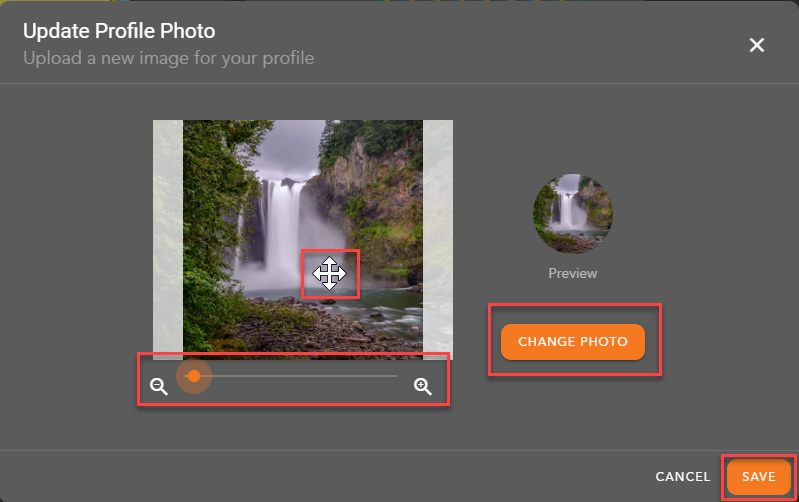Save the new profile photo
799x502 pixels.
(758, 477)
